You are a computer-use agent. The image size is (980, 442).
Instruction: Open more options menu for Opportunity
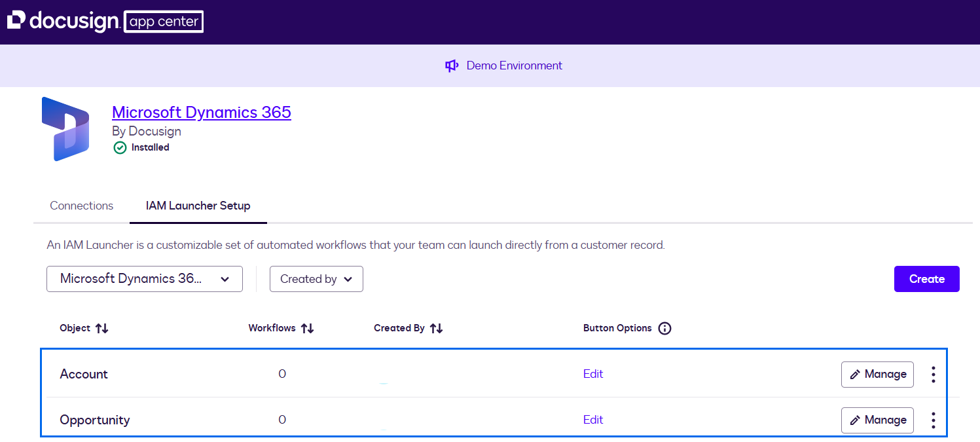(934, 420)
